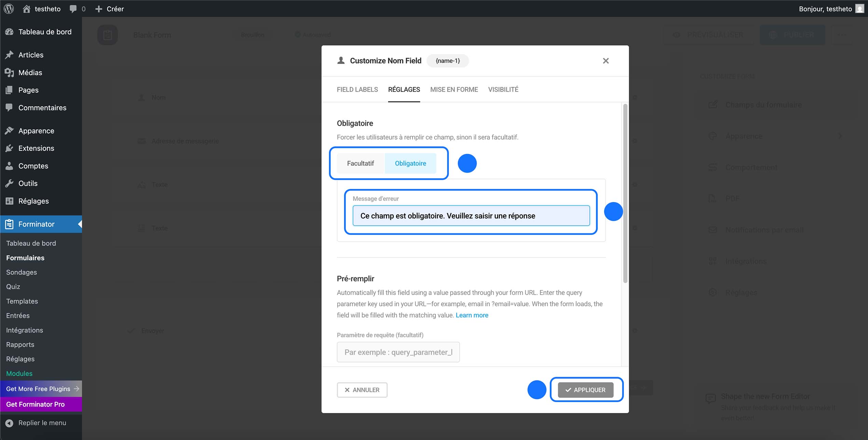Open comments via the speech bubble icon
This screenshot has height=440, width=868.
point(73,9)
